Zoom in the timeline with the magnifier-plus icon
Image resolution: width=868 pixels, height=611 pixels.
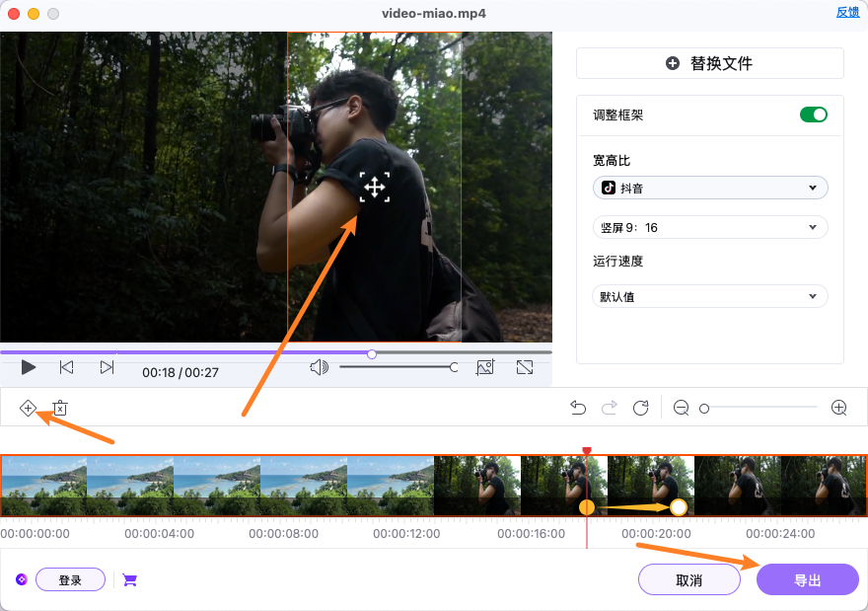838,407
